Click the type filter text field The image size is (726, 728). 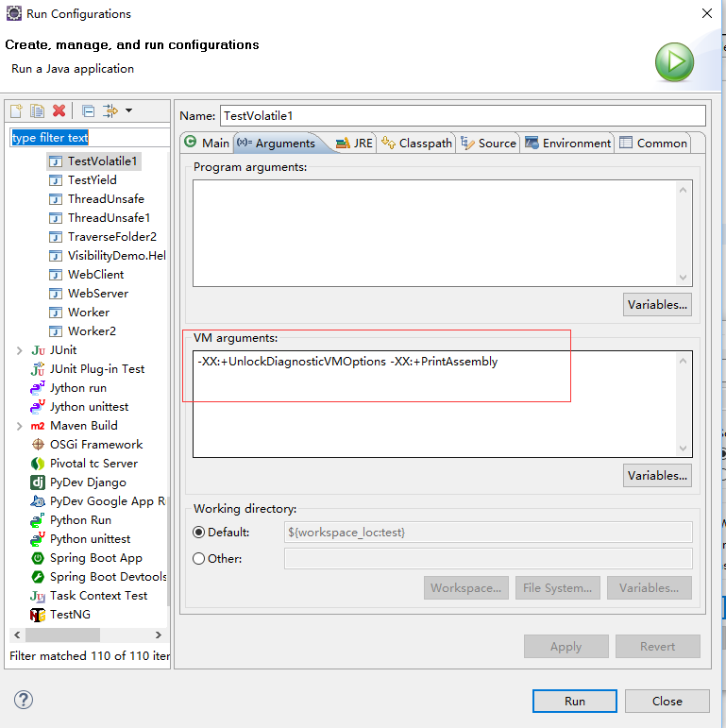tap(90, 138)
